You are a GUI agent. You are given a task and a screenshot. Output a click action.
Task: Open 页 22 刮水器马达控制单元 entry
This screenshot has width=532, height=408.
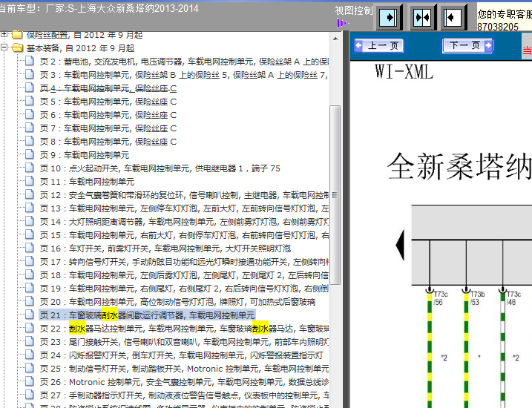[184, 329]
